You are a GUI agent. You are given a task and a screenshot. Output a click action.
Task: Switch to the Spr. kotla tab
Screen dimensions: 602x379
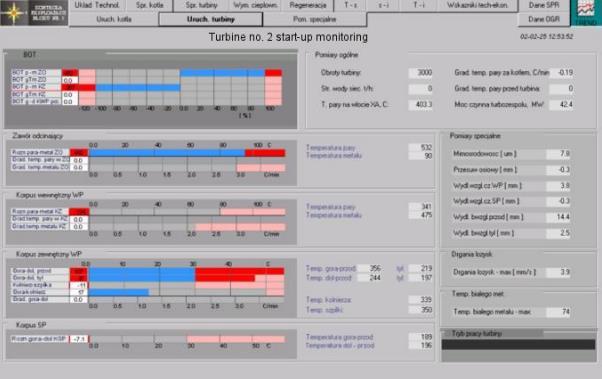click(149, 5)
